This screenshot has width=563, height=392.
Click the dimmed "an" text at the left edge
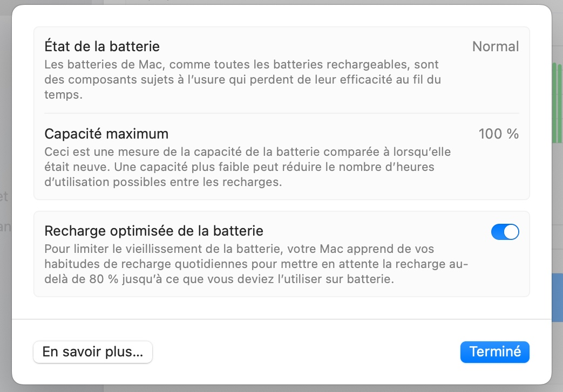click(x=5, y=227)
